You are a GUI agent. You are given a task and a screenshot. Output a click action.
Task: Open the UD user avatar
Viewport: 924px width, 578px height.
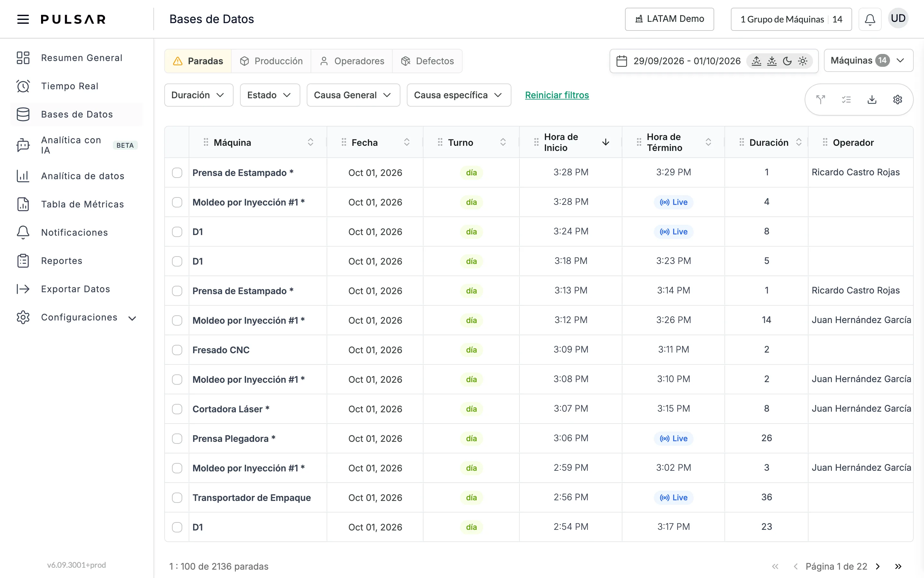click(x=898, y=18)
